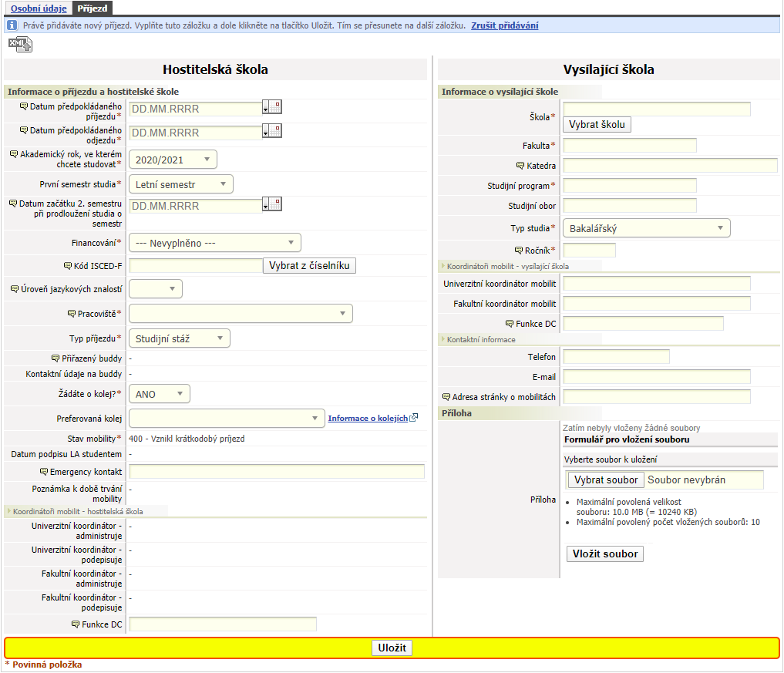This screenshot has height=673, width=784.
Task: Click help bubble next to Úroveň jazykových znalostí
Action: pos(15,289)
